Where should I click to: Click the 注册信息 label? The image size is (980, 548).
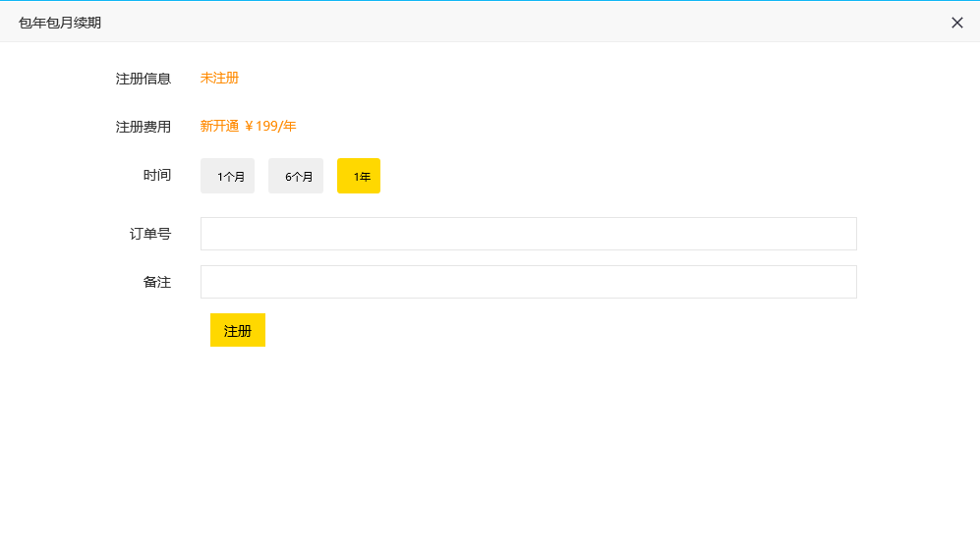tap(144, 79)
